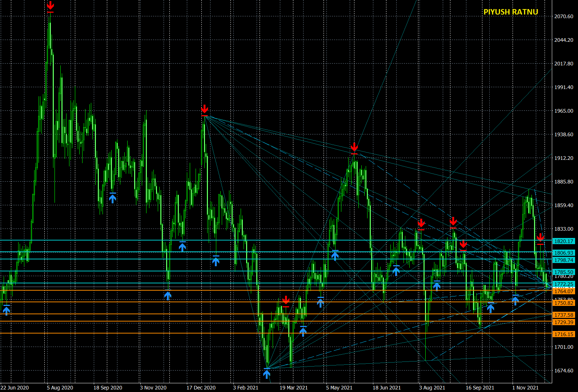
Task: Select the rightmost red down arrow in November 2021
Action: click(x=540, y=238)
